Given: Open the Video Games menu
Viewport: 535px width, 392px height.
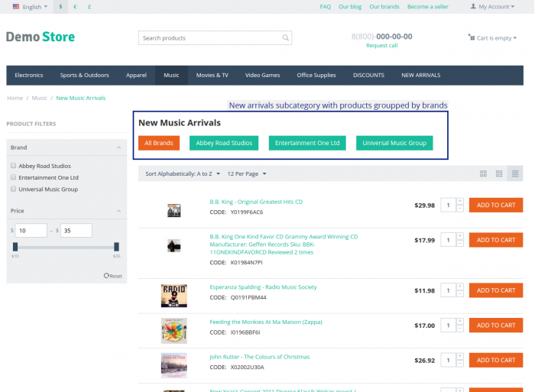Looking at the screenshot, I should [262, 75].
